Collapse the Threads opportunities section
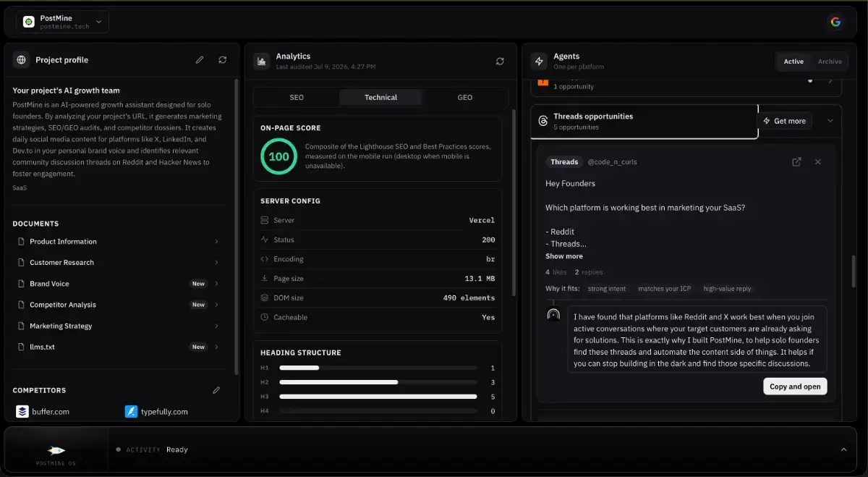Viewport: 868px width, 477px height. [830, 121]
